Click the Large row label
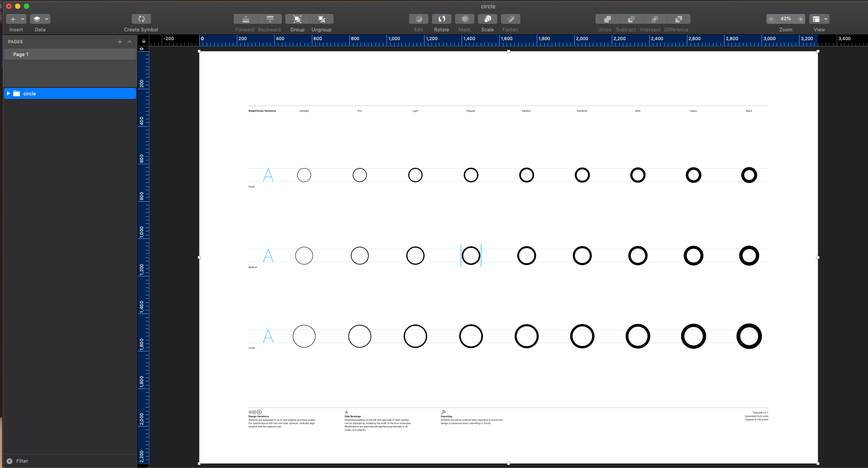Screen dimensions: 868x468 click(x=251, y=348)
